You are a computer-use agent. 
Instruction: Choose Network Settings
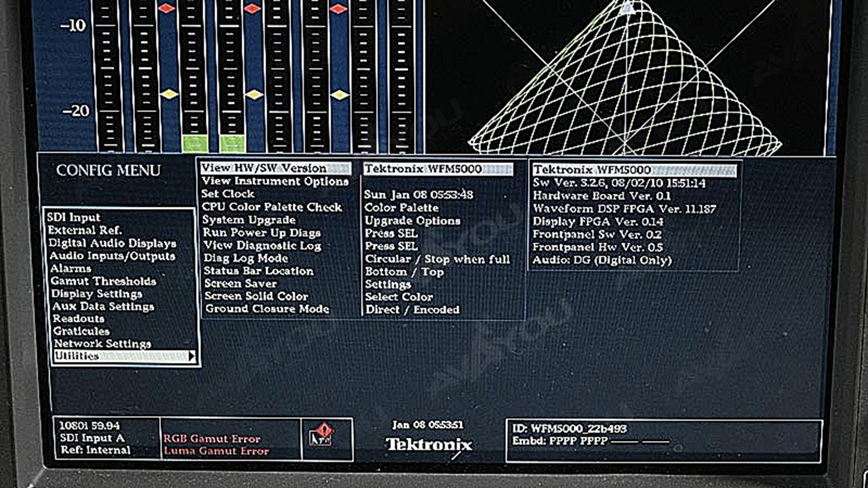102,343
